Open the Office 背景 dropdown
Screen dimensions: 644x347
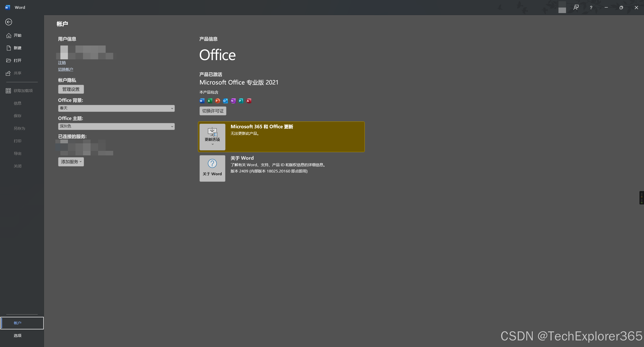pyautogui.click(x=116, y=108)
